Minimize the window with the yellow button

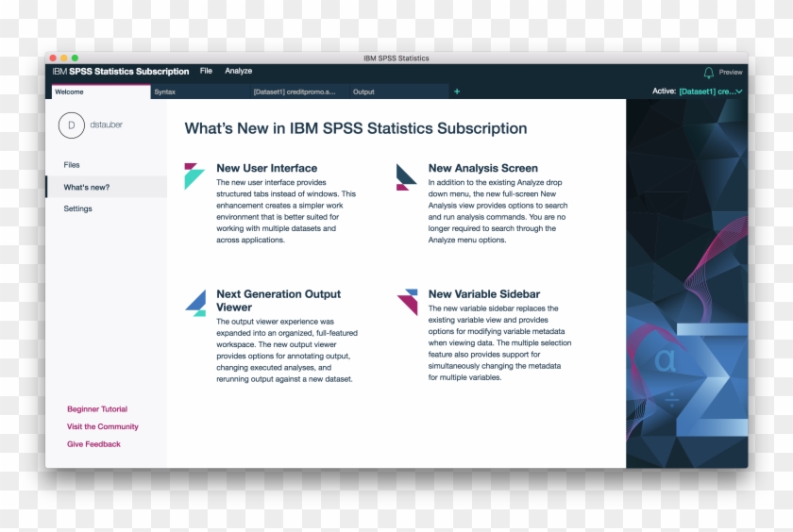tap(64, 58)
